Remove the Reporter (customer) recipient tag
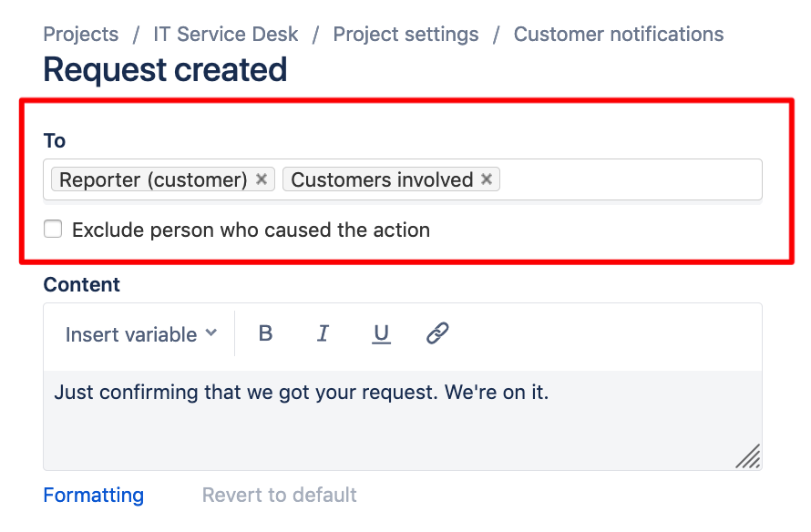Viewport: 811px width, 532px height. [x=262, y=179]
